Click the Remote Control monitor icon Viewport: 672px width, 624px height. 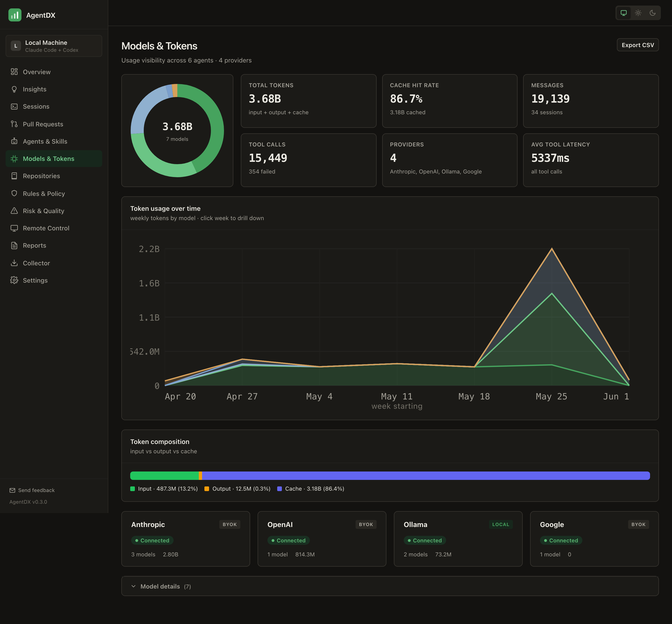coord(14,228)
